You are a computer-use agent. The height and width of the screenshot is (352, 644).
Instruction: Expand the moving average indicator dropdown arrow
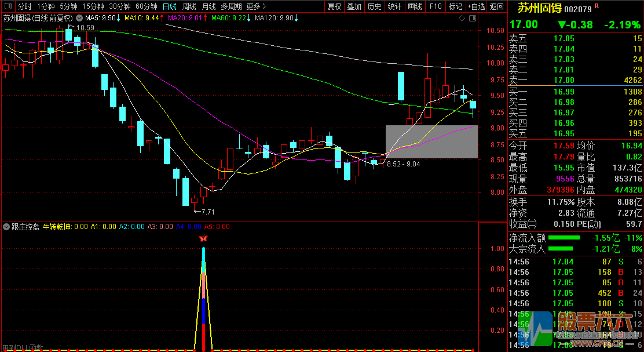point(79,18)
